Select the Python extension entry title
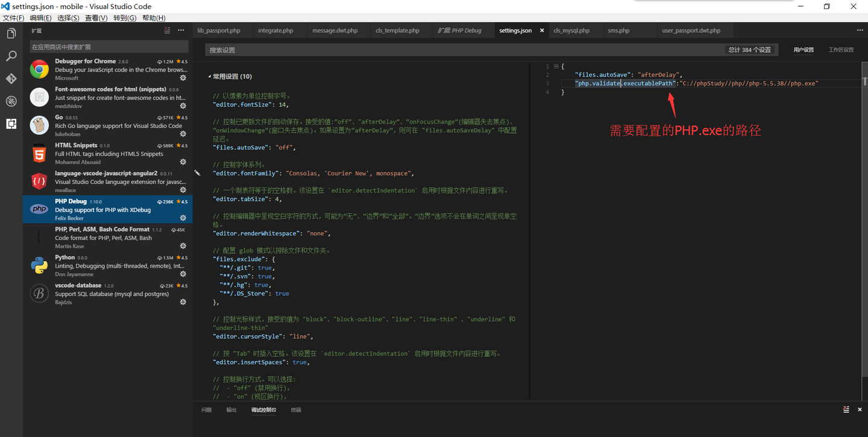The image size is (868, 437). (x=65, y=257)
